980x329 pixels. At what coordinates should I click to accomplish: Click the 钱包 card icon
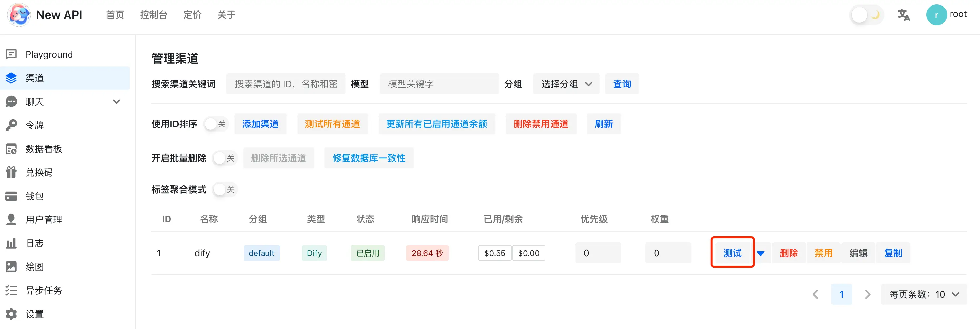(x=11, y=196)
